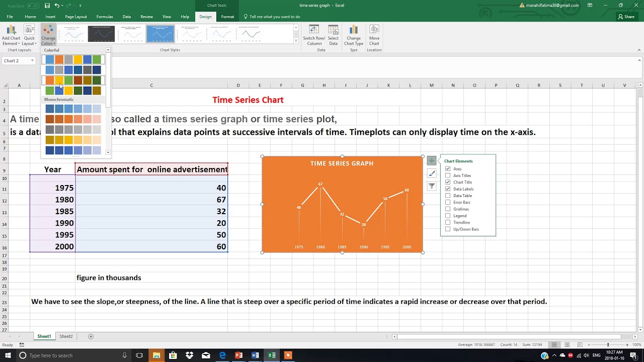Check the Axis Titles checkbox
The image size is (644, 362).
coord(448,175)
